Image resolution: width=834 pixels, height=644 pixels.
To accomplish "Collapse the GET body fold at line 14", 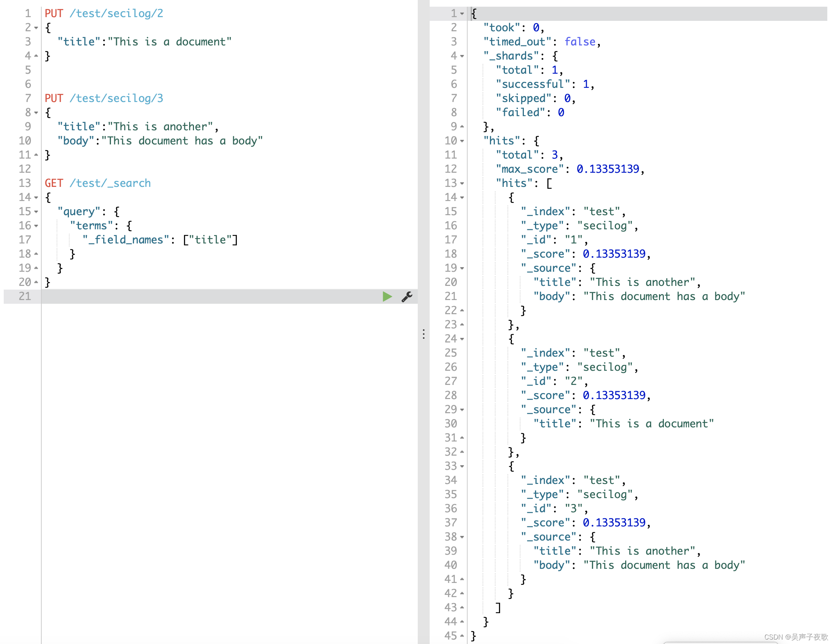I will [x=36, y=198].
